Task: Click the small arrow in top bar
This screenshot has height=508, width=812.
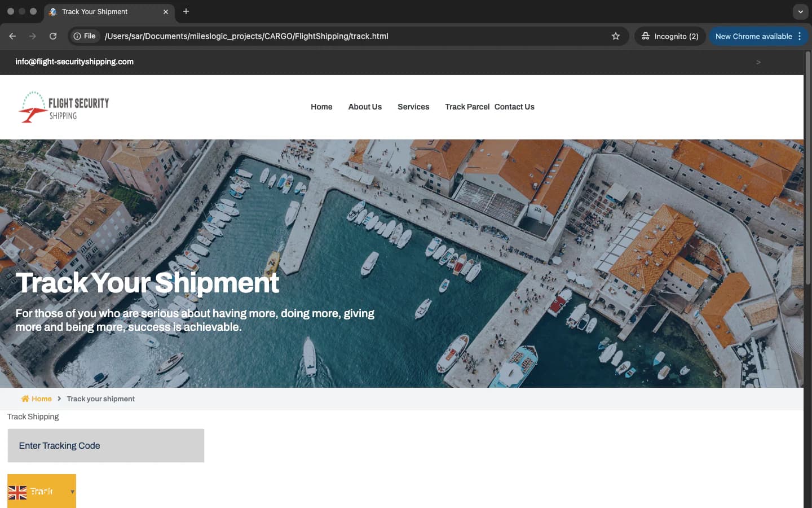Action: [x=758, y=62]
